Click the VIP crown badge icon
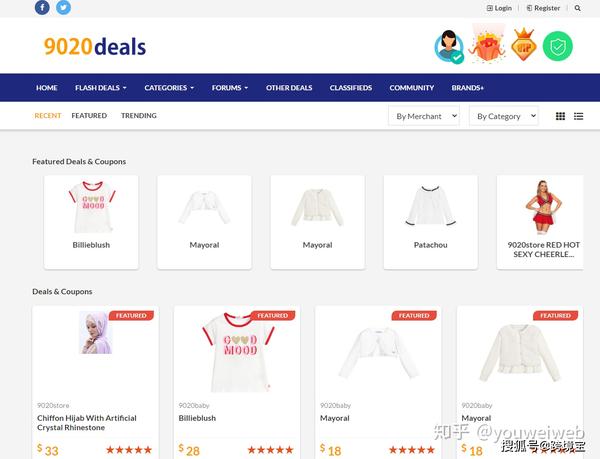This screenshot has width=600, height=459. click(523, 45)
